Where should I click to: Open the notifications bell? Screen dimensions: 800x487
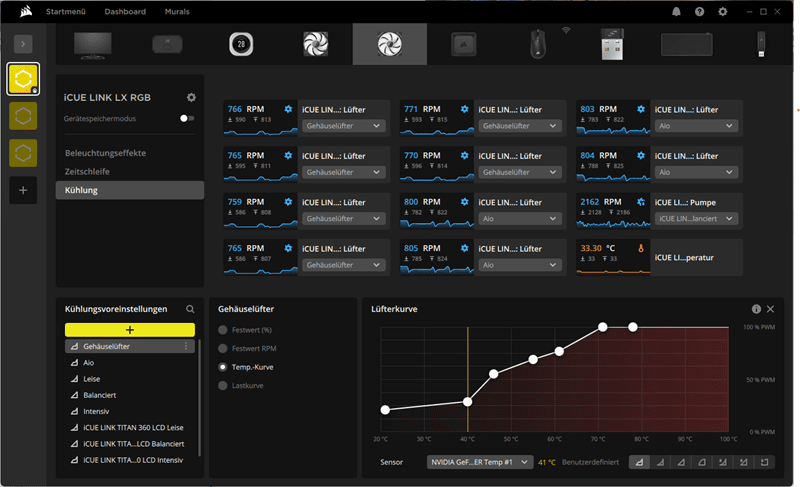click(x=676, y=11)
